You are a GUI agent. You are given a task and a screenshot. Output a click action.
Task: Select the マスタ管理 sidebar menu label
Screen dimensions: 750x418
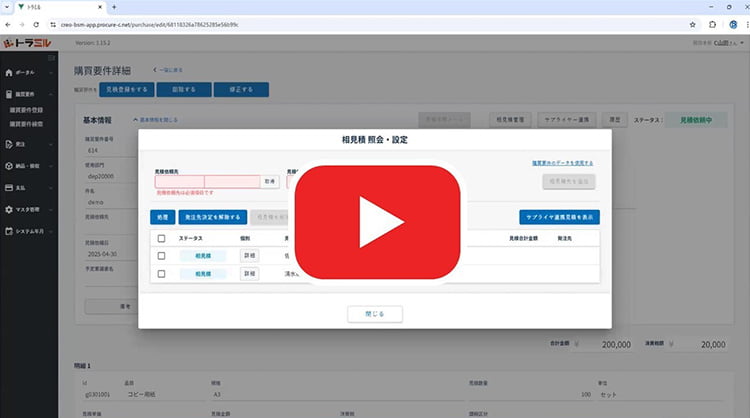pos(28,209)
